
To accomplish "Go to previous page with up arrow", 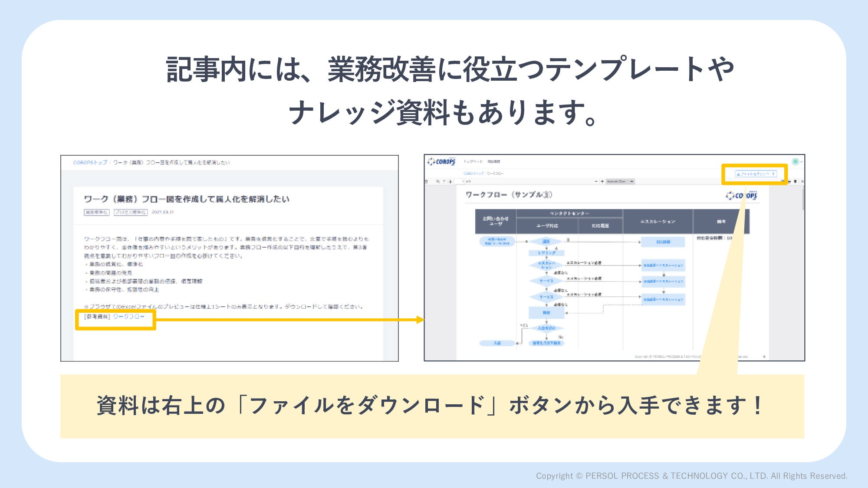I will click(x=444, y=181).
